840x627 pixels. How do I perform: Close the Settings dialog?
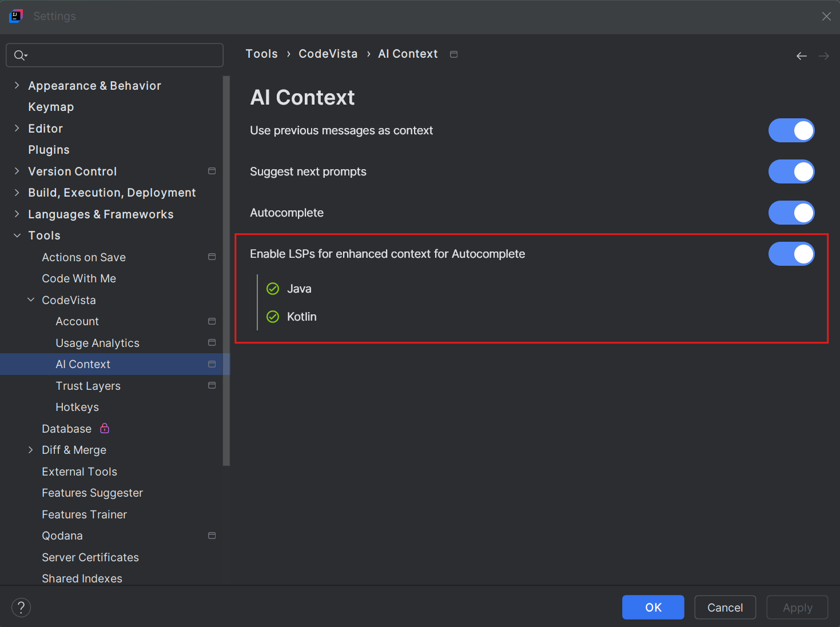pos(826,17)
